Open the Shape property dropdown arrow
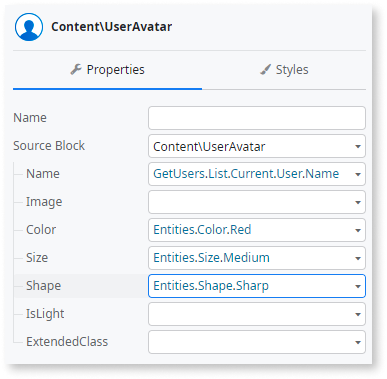The width and height of the screenshot is (387, 379). 358,286
